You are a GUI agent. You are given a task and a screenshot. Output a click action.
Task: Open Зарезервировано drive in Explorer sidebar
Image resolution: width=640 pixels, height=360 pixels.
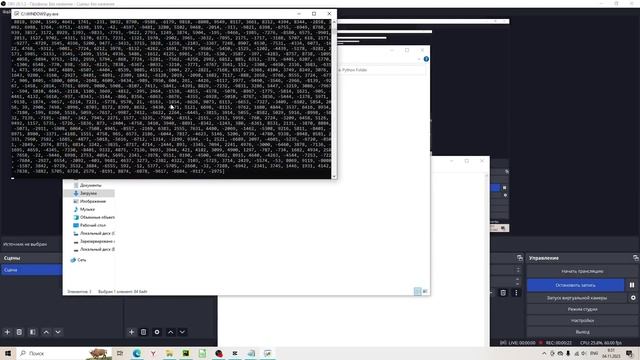pos(94,241)
